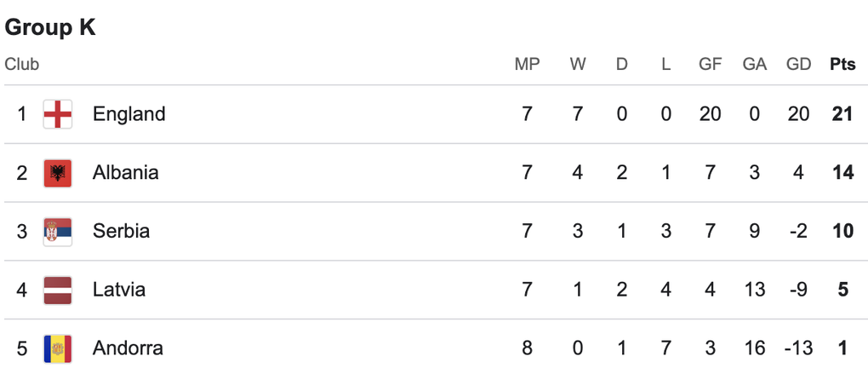The height and width of the screenshot is (374, 868).
Task: Open the Albania team link
Action: [x=125, y=173]
